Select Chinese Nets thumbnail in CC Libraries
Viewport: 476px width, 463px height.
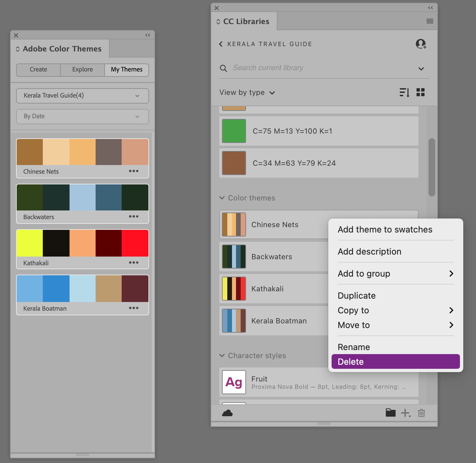pyautogui.click(x=234, y=224)
